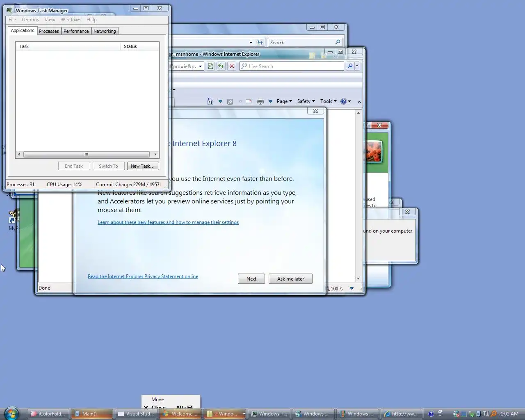Open the Learn about these new features link
Viewport: 525px width, 420px height.
coord(168,222)
